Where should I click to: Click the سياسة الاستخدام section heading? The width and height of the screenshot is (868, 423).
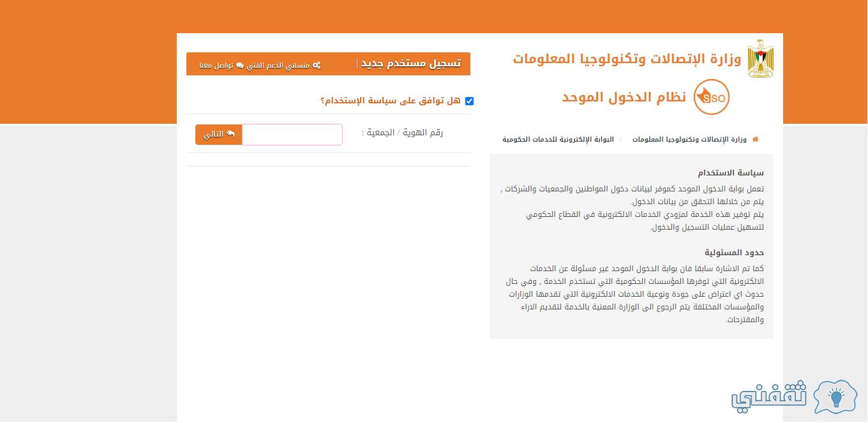point(731,173)
